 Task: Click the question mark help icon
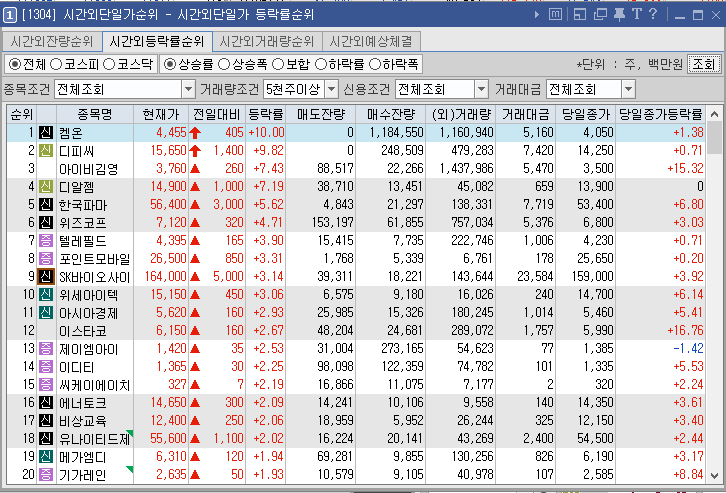click(653, 14)
